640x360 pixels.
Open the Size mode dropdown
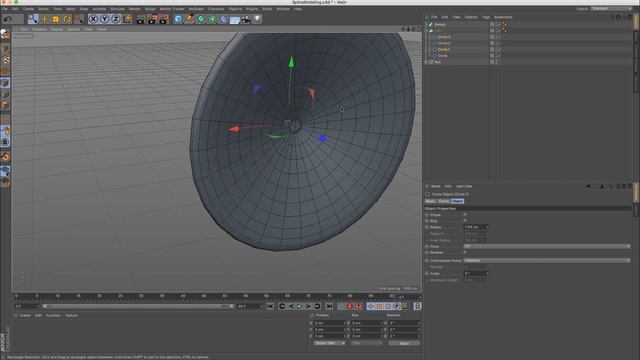[x=367, y=343]
